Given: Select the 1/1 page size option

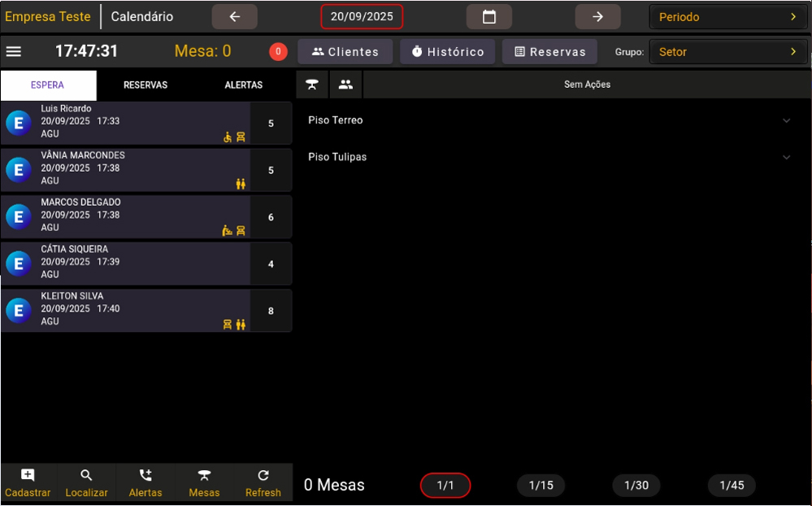Looking at the screenshot, I should [445, 486].
